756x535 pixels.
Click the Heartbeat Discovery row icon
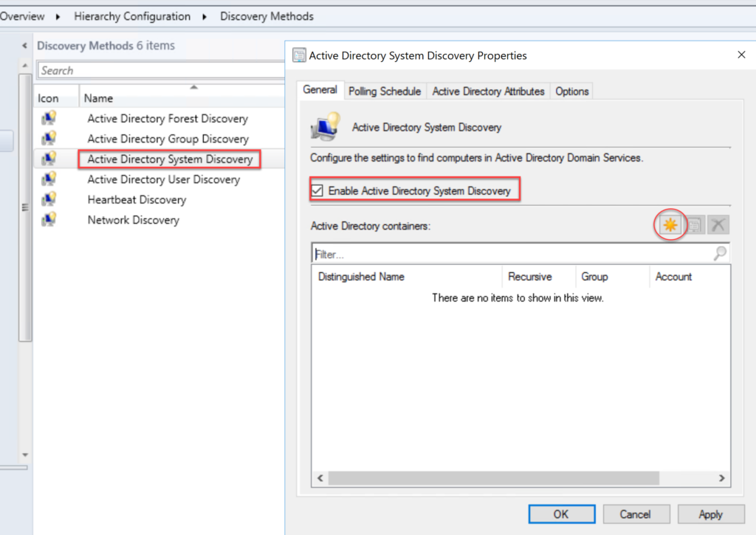(x=49, y=200)
